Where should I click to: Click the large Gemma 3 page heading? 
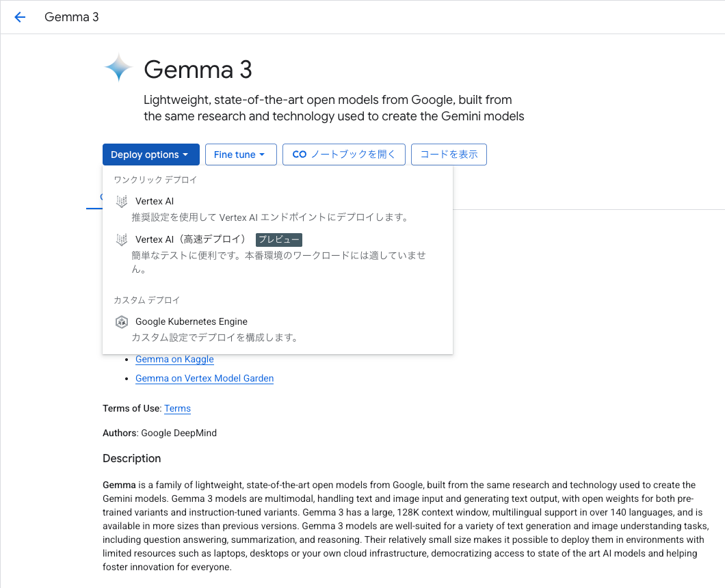(198, 69)
